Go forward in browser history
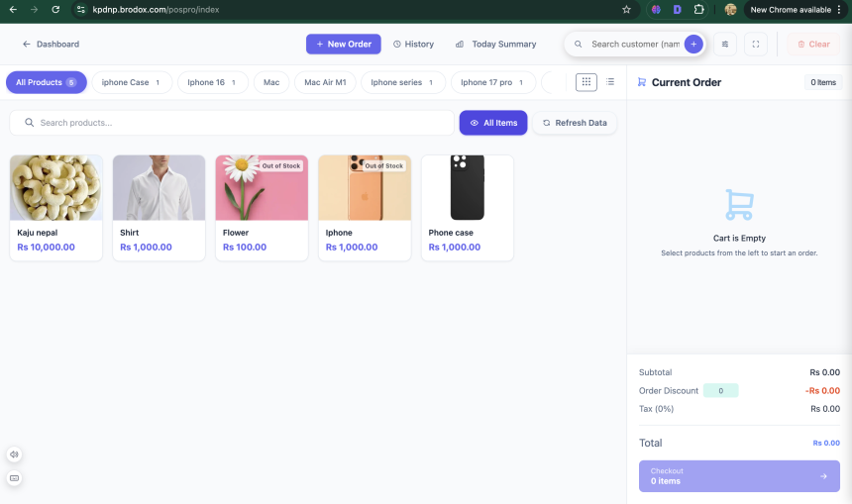The image size is (852, 504). (x=35, y=9)
